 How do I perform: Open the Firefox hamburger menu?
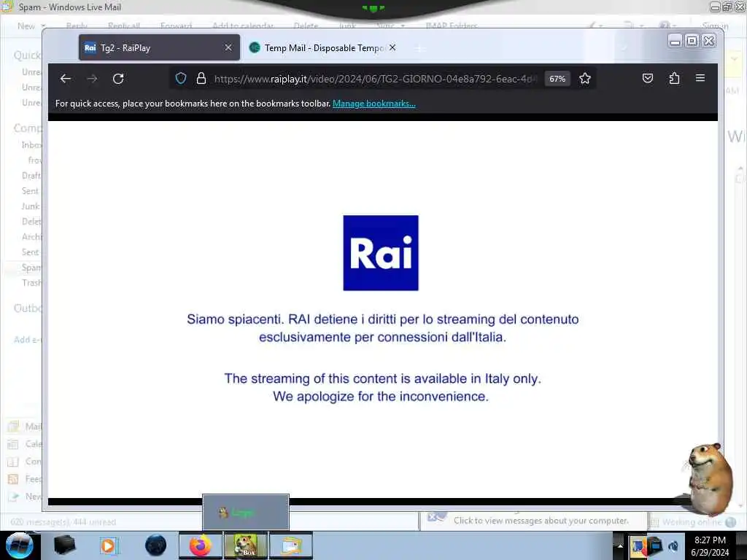pyautogui.click(x=700, y=77)
